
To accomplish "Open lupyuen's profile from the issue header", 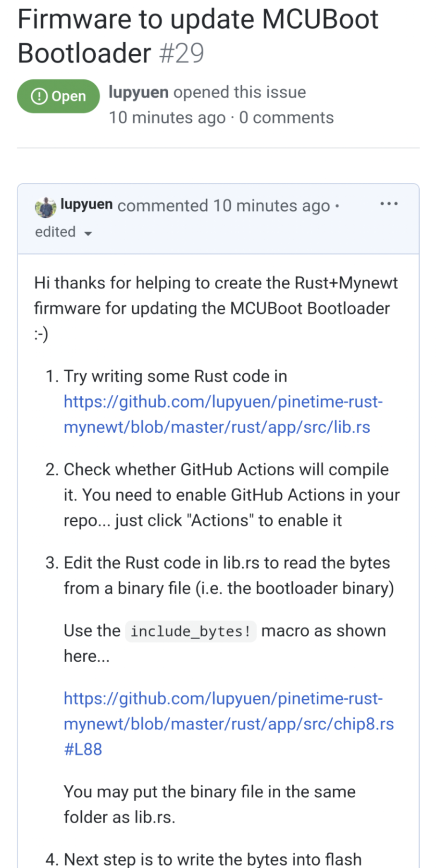I will (138, 92).
